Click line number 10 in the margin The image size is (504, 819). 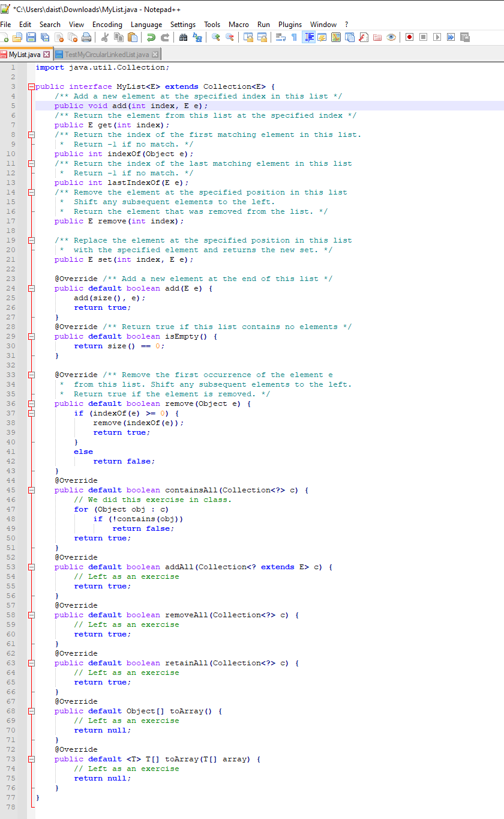[12, 153]
